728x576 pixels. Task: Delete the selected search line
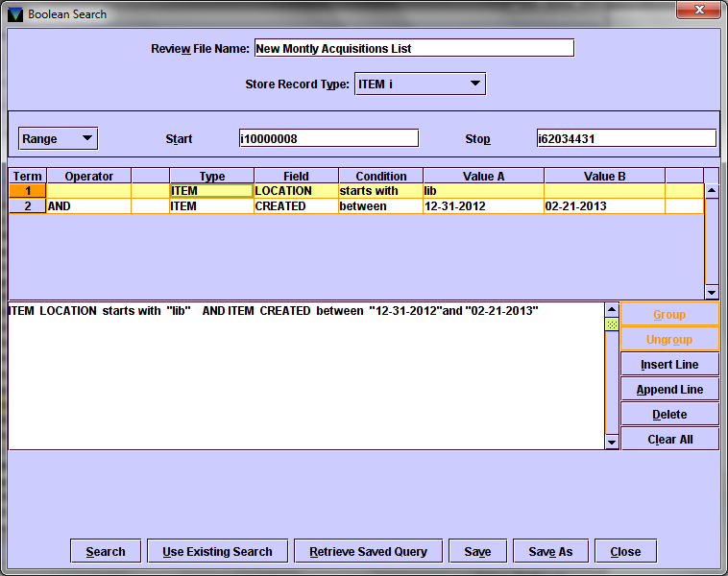669,415
